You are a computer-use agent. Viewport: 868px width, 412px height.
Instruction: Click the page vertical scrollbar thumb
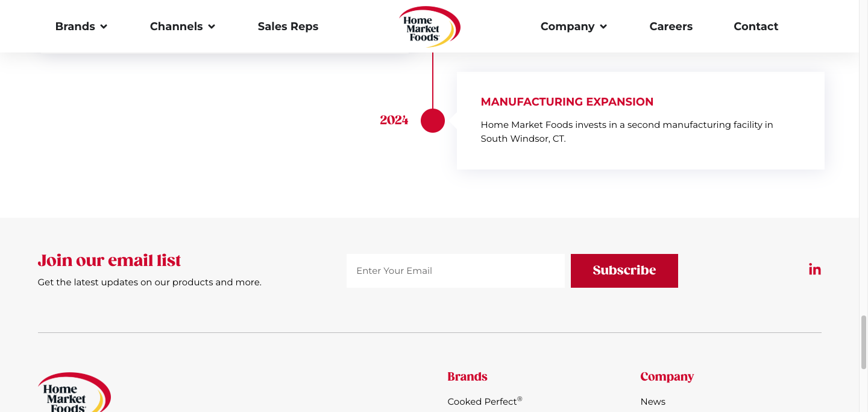click(863, 341)
